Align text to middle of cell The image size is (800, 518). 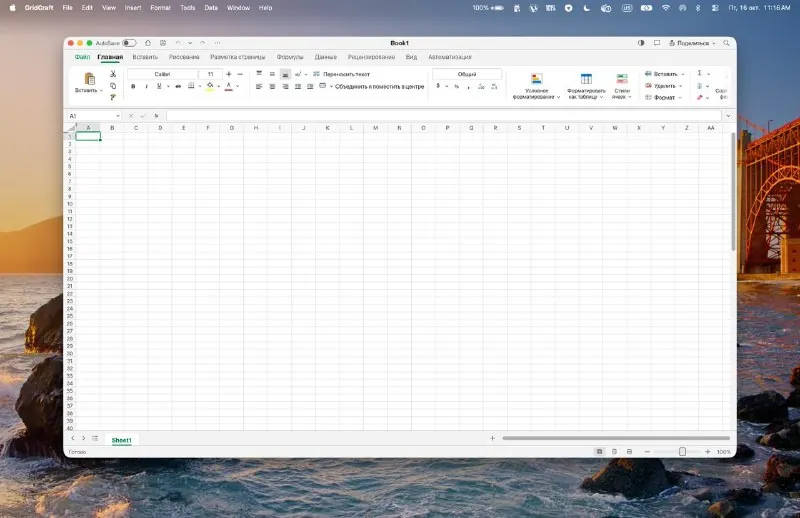(272, 74)
